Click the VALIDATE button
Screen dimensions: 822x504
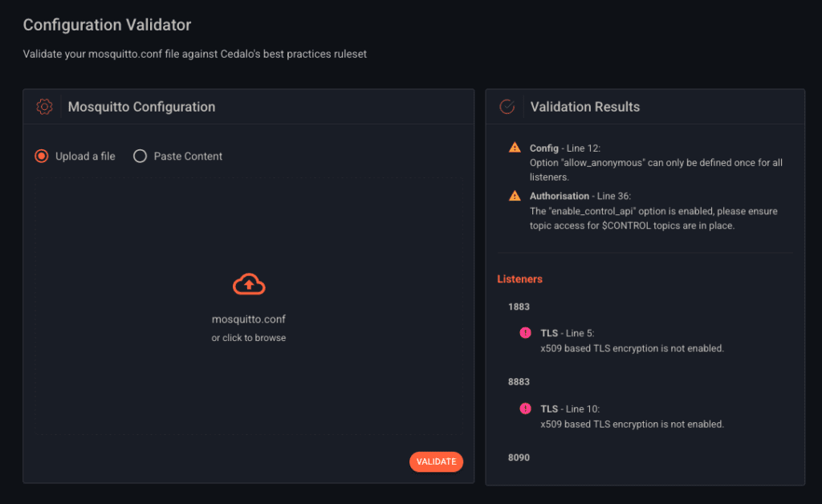436,461
